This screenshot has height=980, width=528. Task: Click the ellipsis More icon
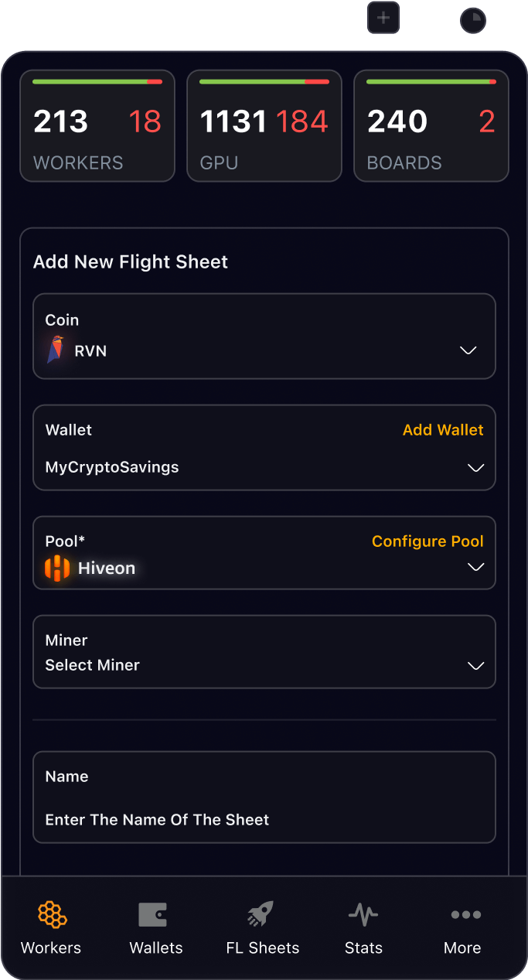tap(465, 914)
